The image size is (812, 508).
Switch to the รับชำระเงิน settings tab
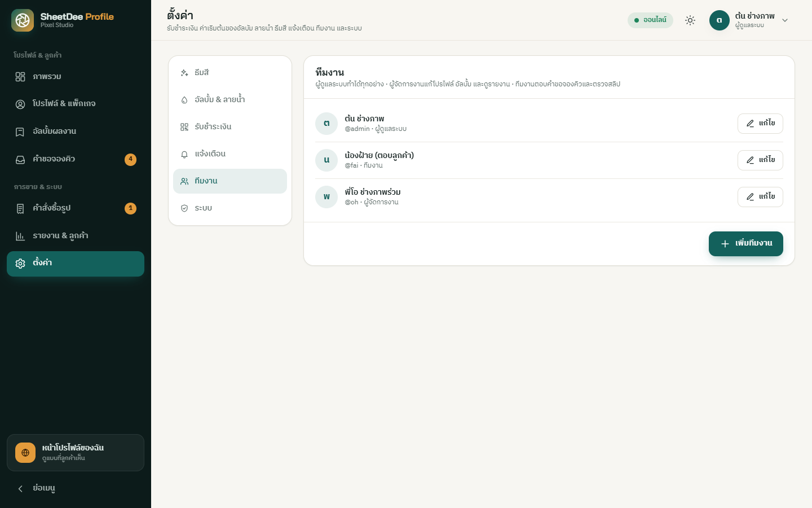pos(230,127)
